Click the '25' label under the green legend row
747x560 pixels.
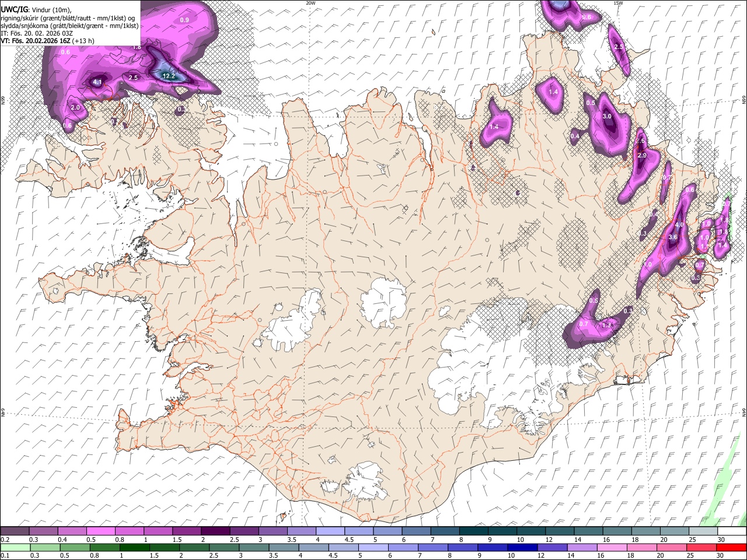click(x=690, y=556)
